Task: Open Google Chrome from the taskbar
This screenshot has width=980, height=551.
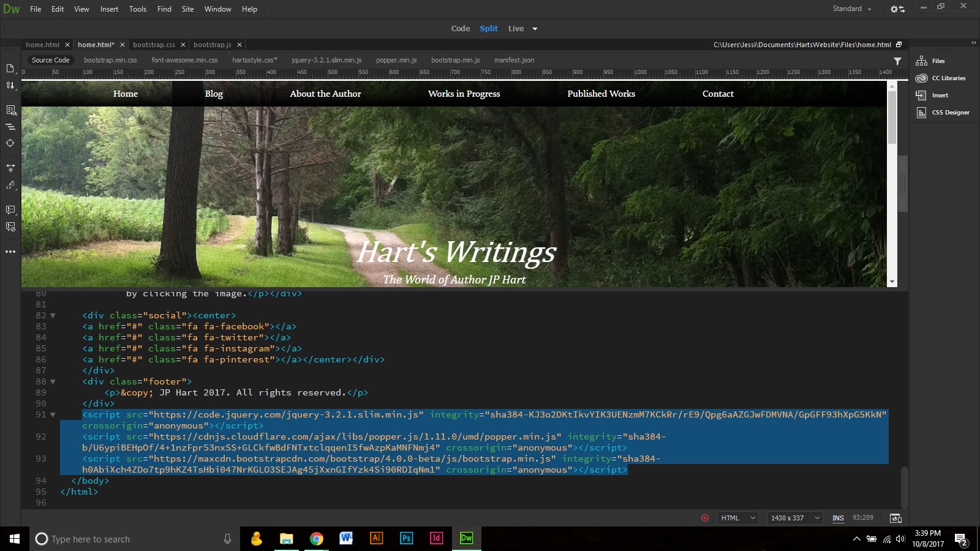Action: 316,538
